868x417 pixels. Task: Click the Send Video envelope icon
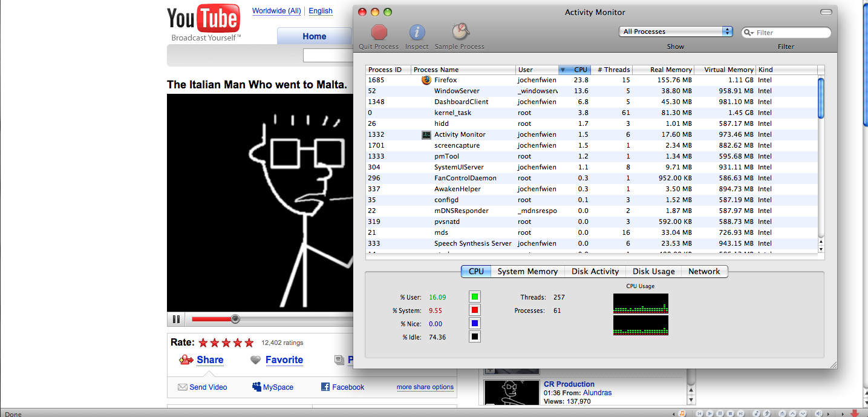coord(182,387)
